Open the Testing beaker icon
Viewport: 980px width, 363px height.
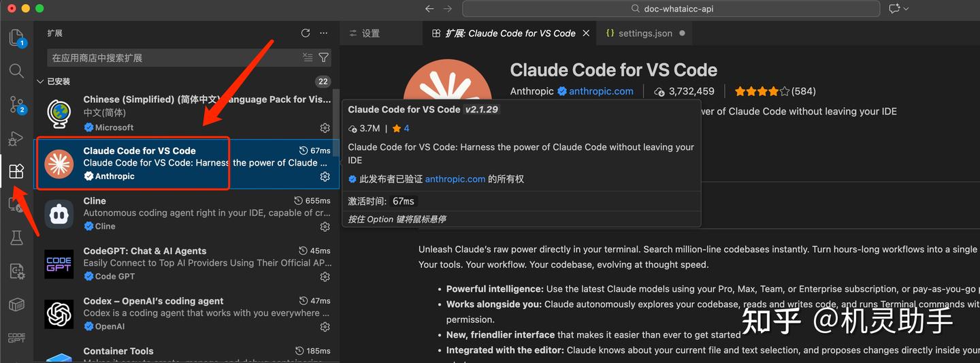click(x=16, y=238)
